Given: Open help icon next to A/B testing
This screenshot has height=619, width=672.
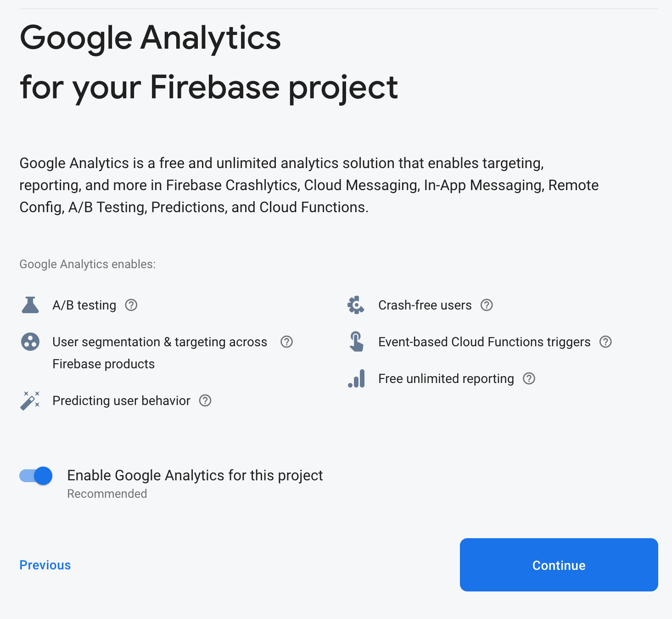Looking at the screenshot, I should point(131,305).
